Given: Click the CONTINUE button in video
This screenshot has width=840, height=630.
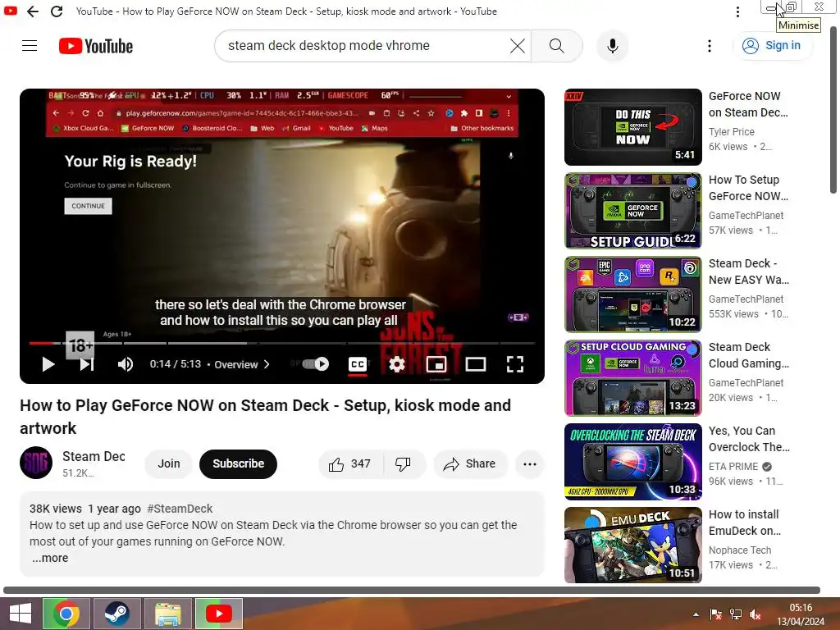Looking at the screenshot, I should [88, 206].
